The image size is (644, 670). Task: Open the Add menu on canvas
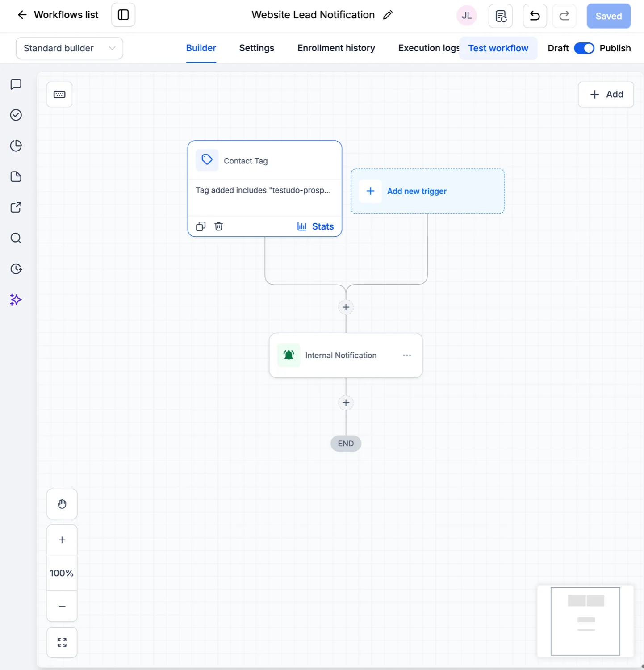pyautogui.click(x=606, y=94)
